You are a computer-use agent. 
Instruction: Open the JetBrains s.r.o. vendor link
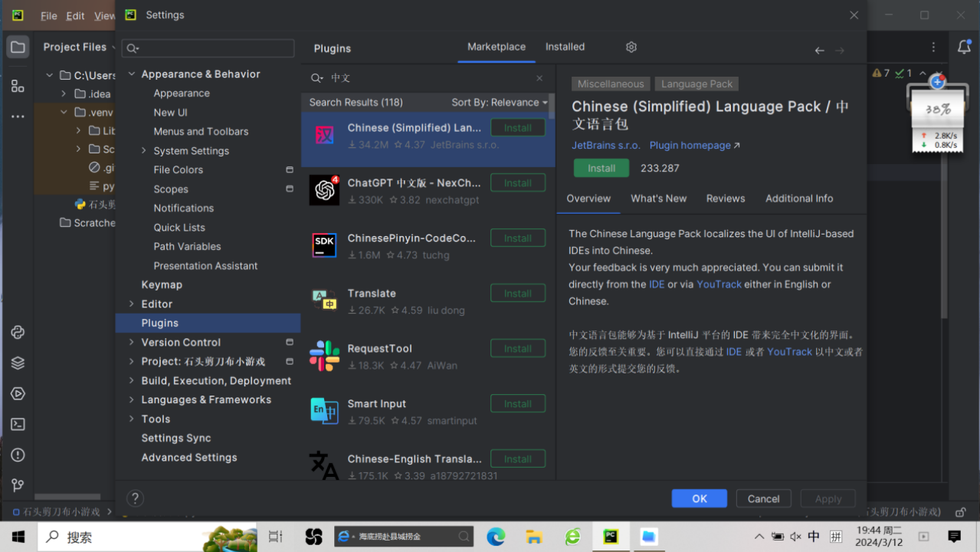coord(606,146)
